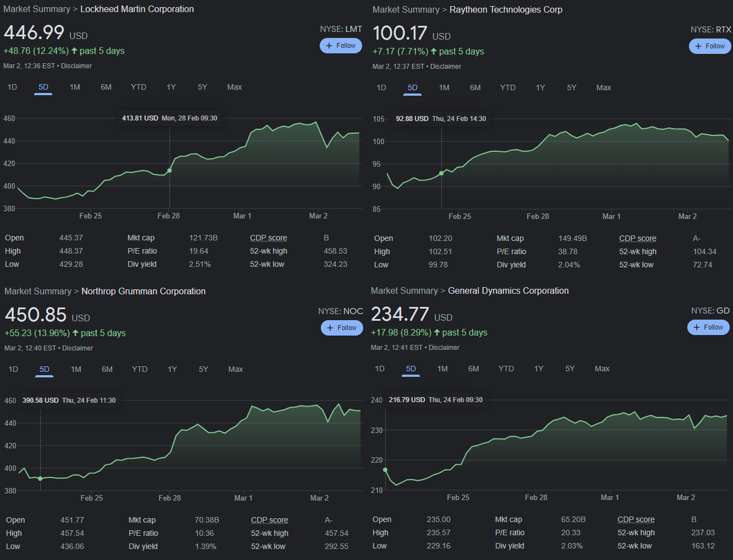Click Raytheon dividend yield value 2.04%
Image resolution: width=733 pixels, height=560 pixels.
click(569, 265)
